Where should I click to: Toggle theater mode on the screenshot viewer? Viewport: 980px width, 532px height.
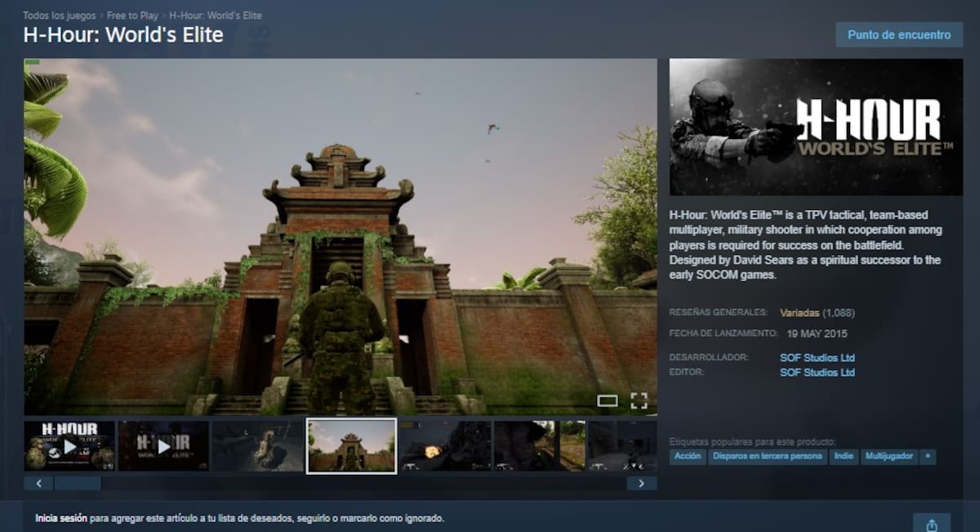click(x=607, y=400)
